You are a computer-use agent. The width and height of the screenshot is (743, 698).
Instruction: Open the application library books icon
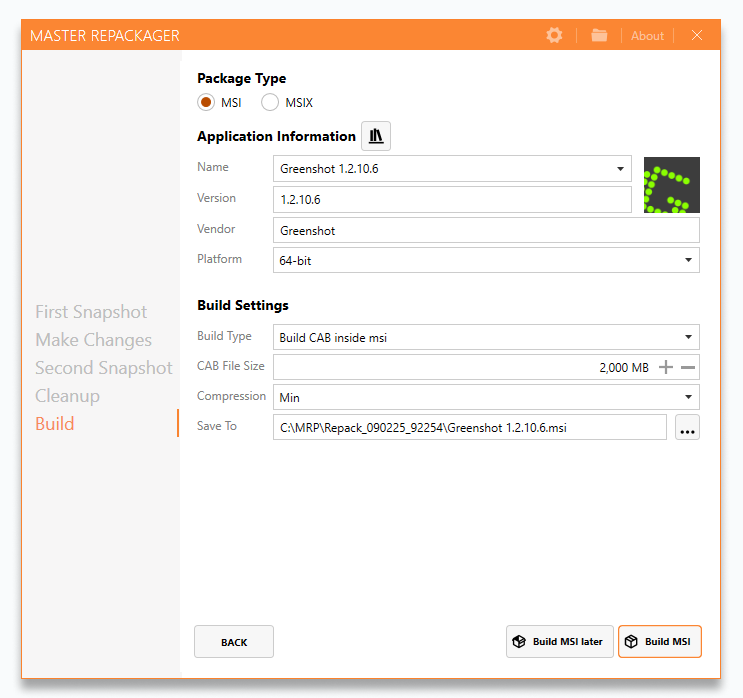point(376,136)
